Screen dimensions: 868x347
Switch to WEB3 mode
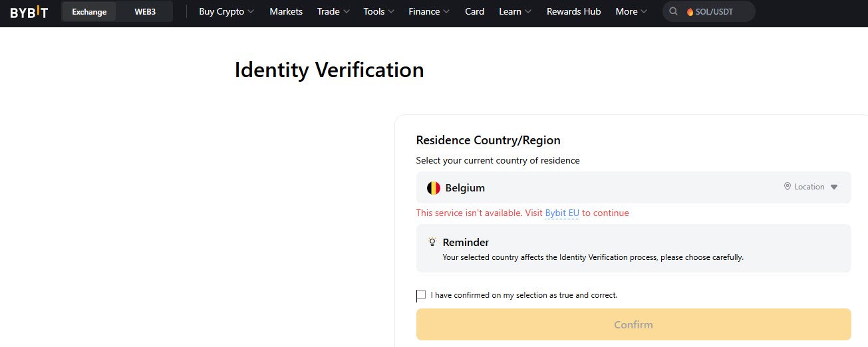coord(145,12)
